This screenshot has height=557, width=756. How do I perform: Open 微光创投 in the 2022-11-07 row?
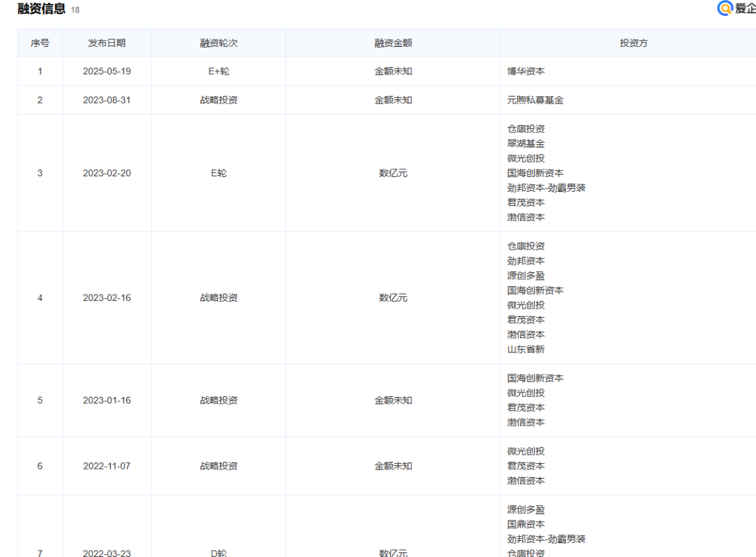coord(526,451)
